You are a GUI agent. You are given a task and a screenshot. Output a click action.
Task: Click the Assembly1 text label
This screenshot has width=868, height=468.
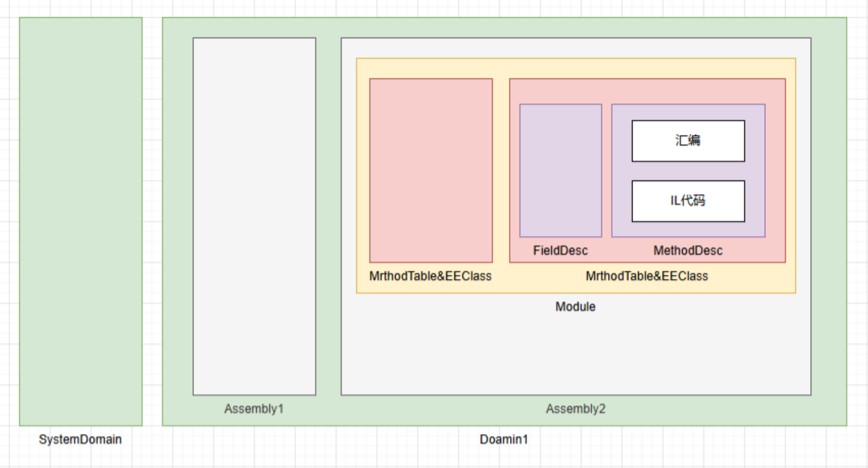(x=254, y=409)
